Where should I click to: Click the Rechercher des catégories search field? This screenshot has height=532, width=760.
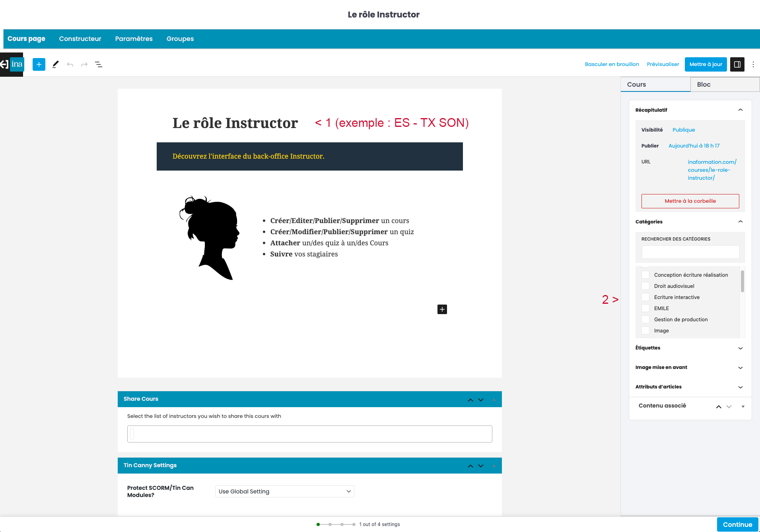(690, 252)
